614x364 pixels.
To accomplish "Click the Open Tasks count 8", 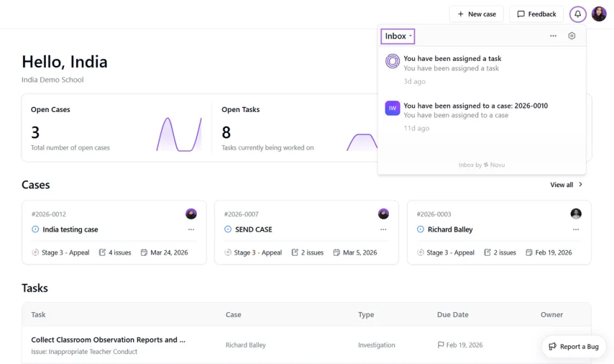I will click(226, 132).
